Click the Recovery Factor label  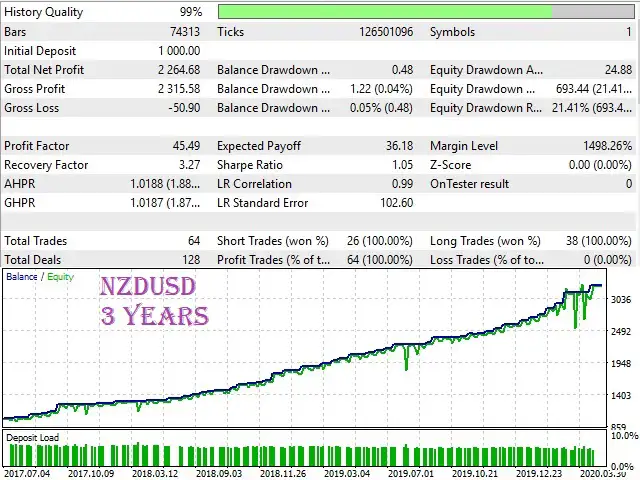(44, 165)
